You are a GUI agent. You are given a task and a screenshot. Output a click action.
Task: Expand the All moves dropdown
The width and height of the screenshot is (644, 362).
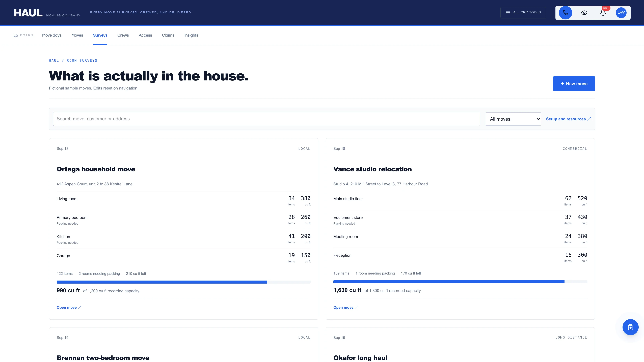tap(513, 119)
